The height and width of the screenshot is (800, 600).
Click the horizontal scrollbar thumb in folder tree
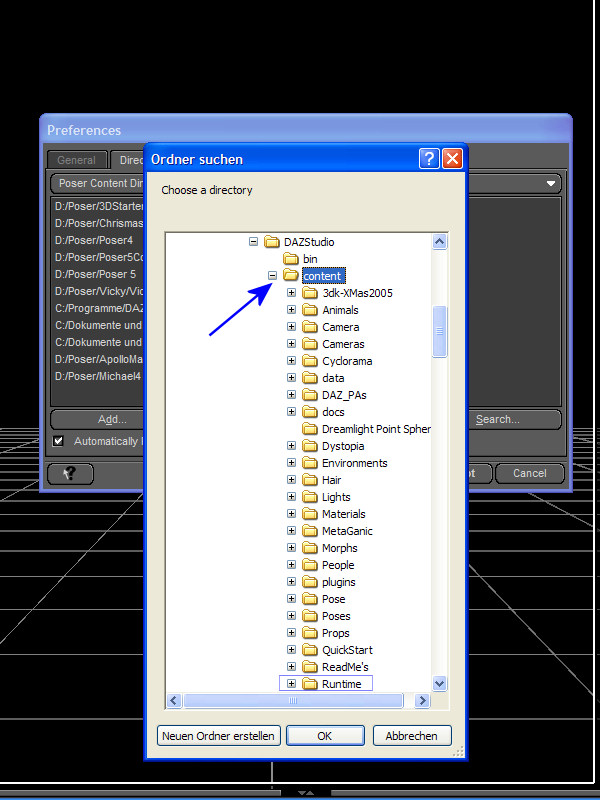[293, 701]
